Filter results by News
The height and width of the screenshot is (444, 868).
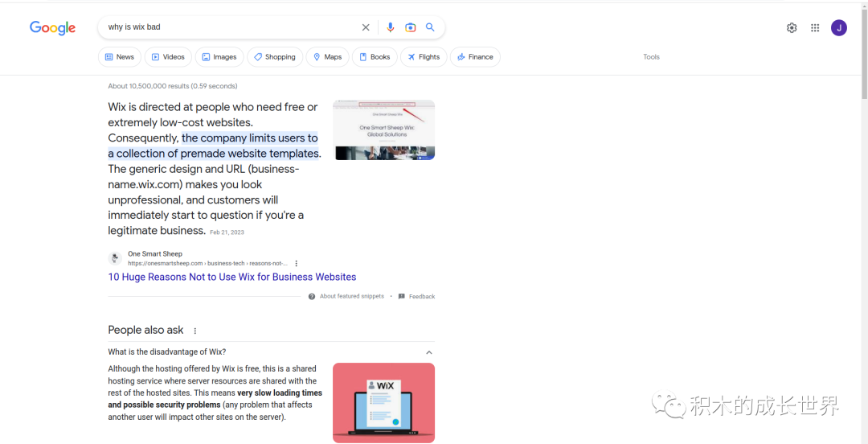click(120, 57)
